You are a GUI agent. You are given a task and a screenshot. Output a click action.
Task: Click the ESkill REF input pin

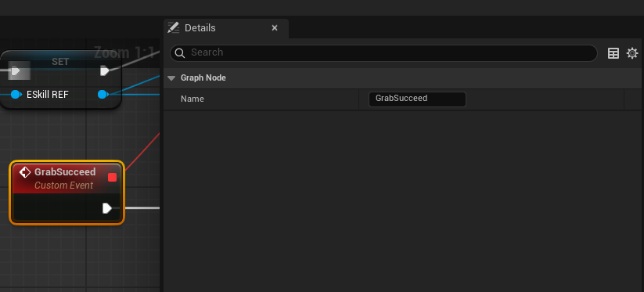(x=16, y=95)
